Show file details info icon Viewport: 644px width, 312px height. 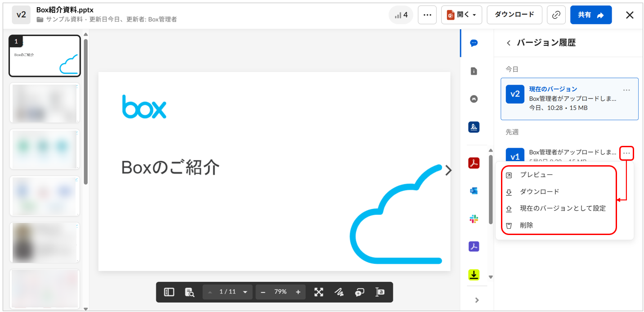(x=474, y=71)
